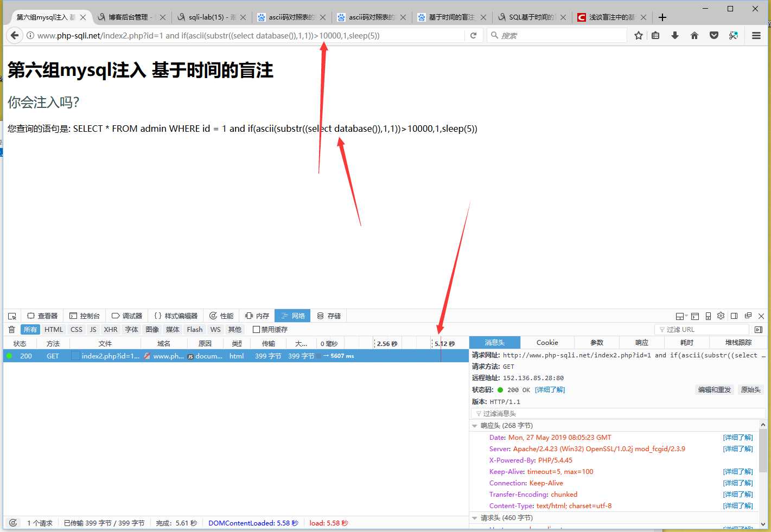Select the index2.php request row

point(236,356)
